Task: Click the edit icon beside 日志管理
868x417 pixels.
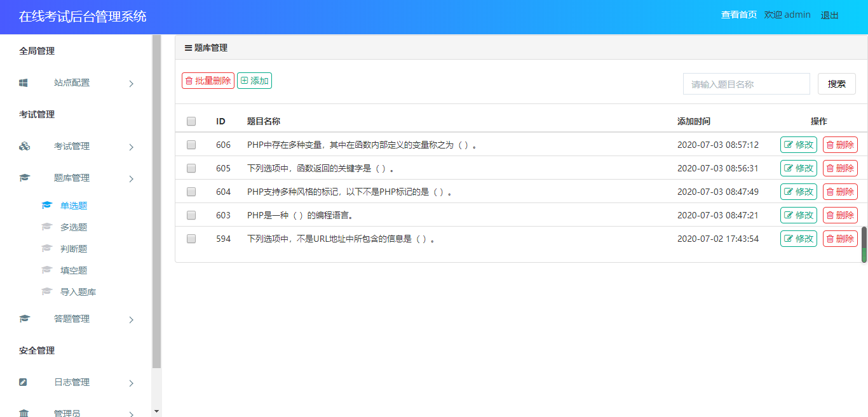Action: [24, 382]
